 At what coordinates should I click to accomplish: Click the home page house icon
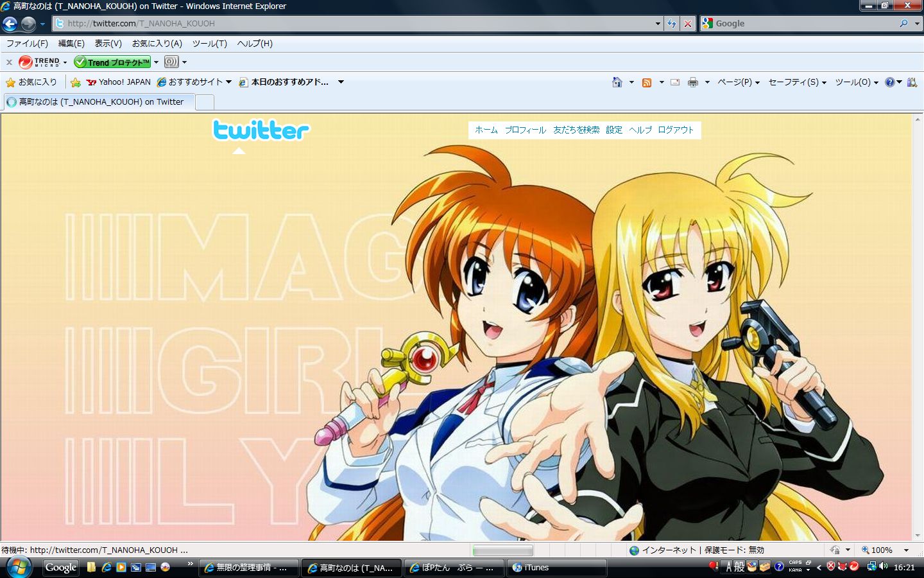click(617, 82)
